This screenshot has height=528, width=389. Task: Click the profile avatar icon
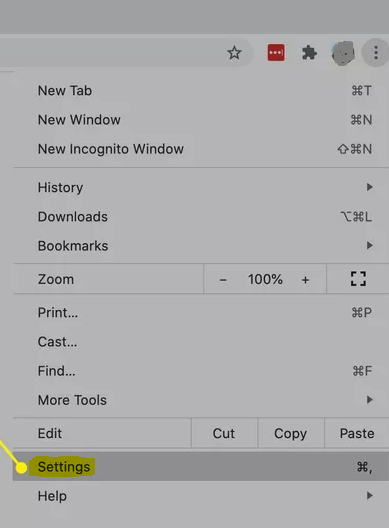tap(343, 53)
